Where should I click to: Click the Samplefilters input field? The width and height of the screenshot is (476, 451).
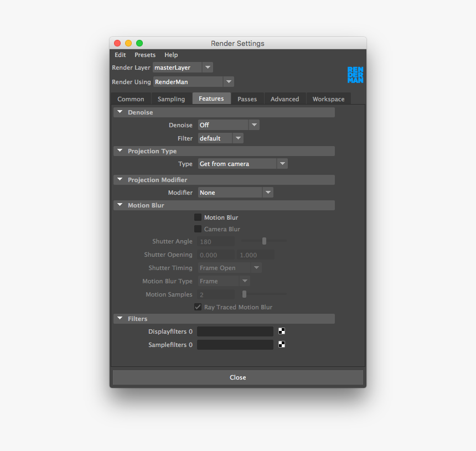click(235, 345)
